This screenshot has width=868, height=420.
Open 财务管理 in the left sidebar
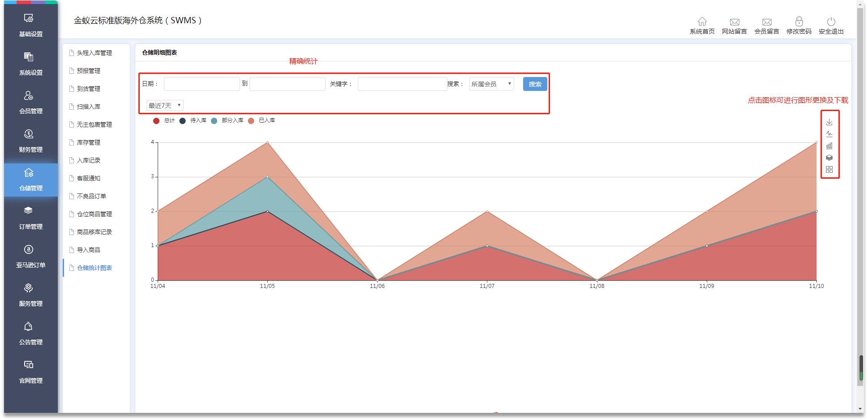30,141
